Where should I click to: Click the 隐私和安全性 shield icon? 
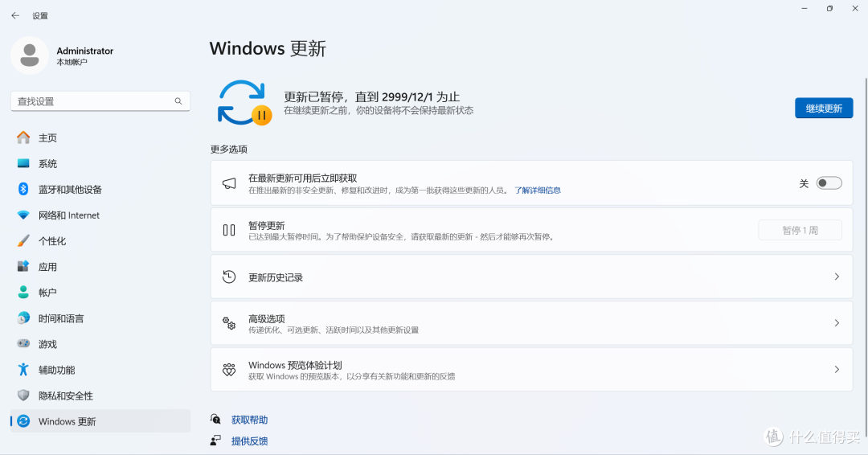tap(23, 396)
